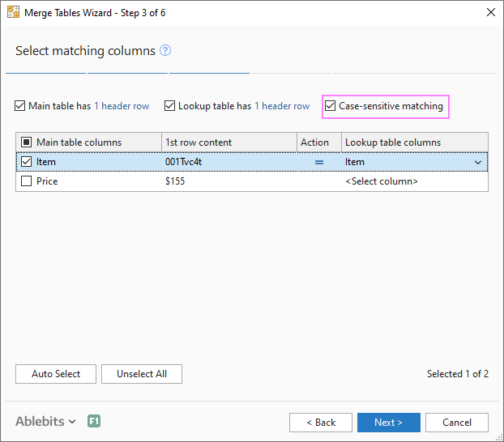Check the Price column checkbox

[x=26, y=181]
